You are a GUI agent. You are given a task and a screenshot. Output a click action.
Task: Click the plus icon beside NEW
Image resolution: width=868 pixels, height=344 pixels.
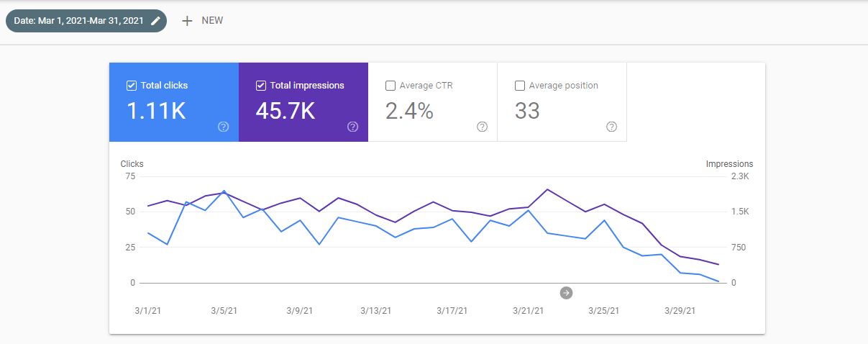[187, 21]
